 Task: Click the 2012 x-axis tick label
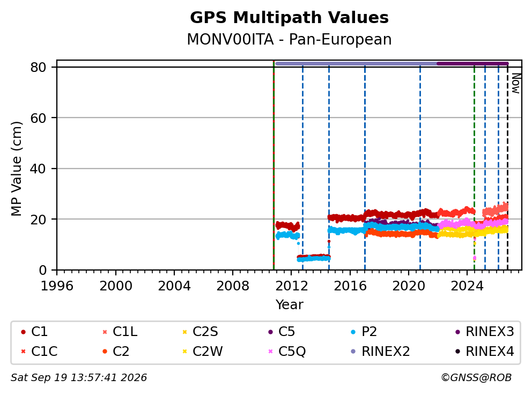click(x=291, y=286)
